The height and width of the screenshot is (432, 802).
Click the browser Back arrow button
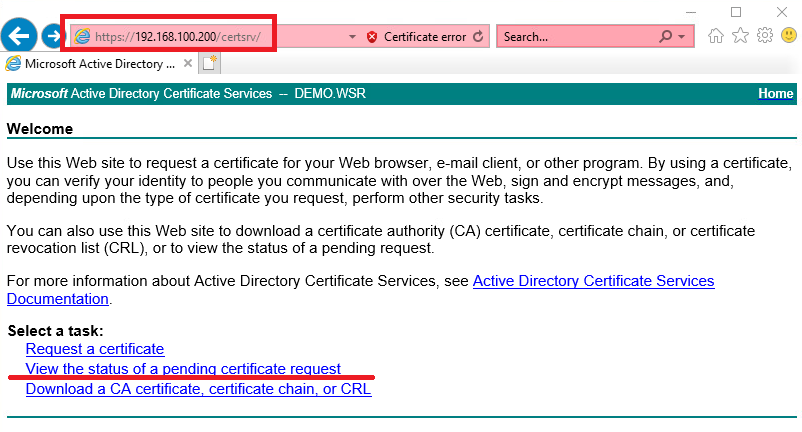pos(19,36)
